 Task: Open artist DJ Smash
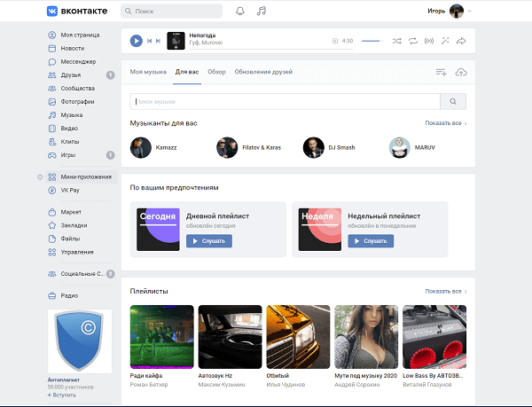pyautogui.click(x=329, y=147)
